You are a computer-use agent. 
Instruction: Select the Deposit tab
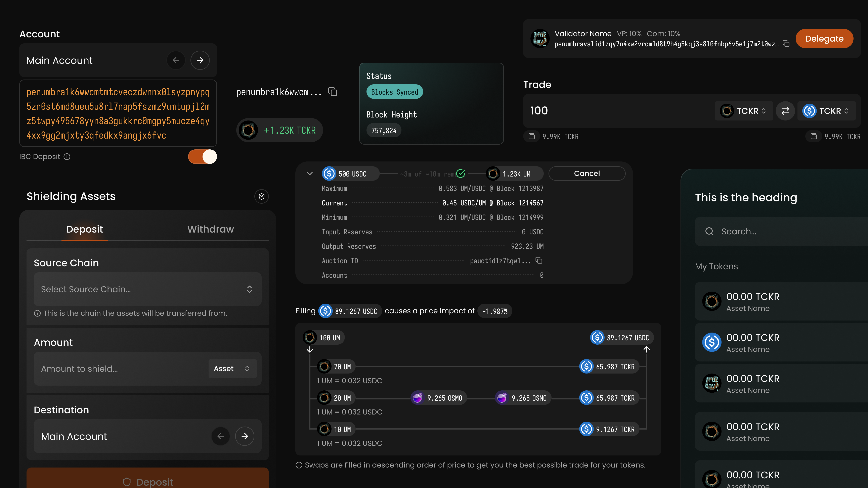(x=84, y=229)
